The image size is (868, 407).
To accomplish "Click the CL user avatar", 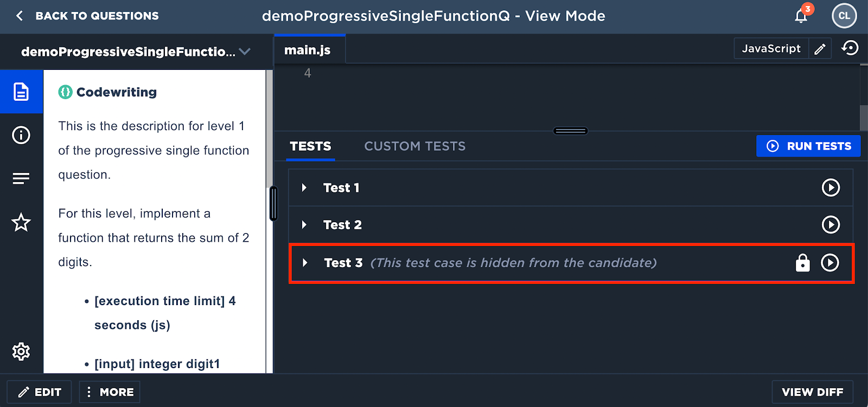I will (844, 16).
